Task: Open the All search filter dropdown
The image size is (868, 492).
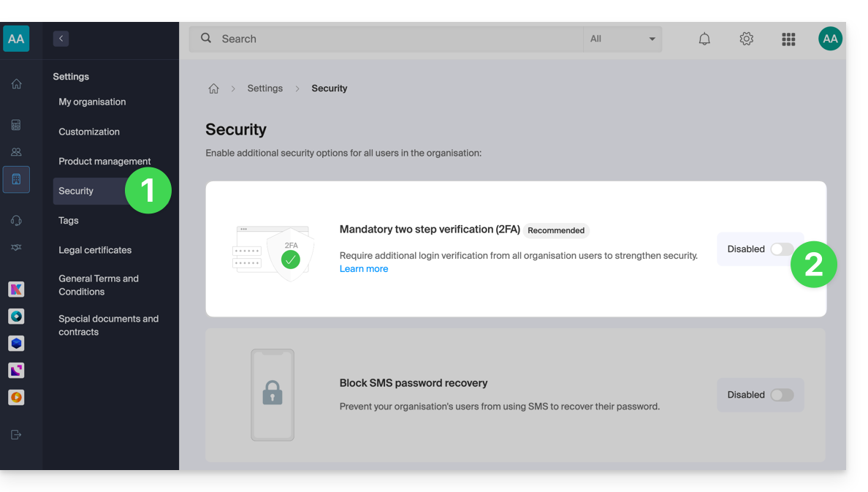Action: point(623,39)
